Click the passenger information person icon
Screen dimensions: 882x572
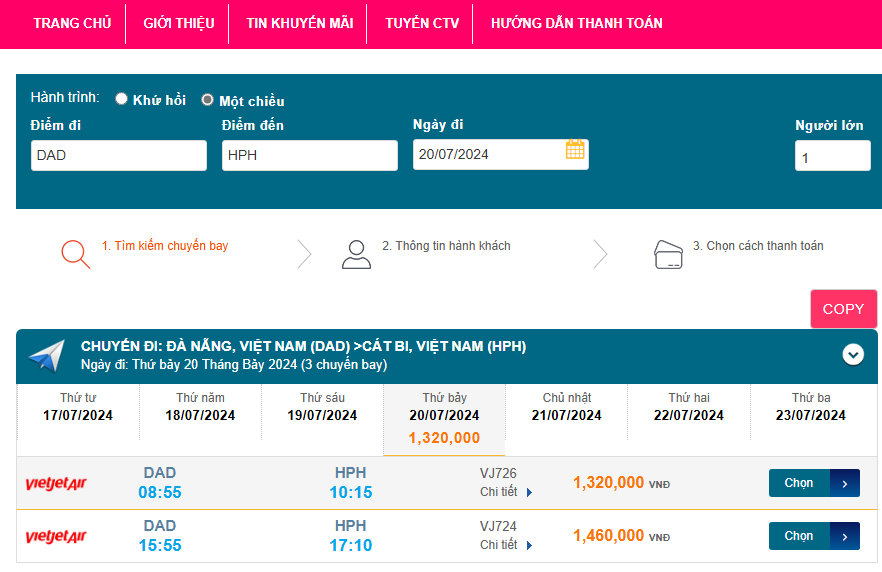pos(356,254)
